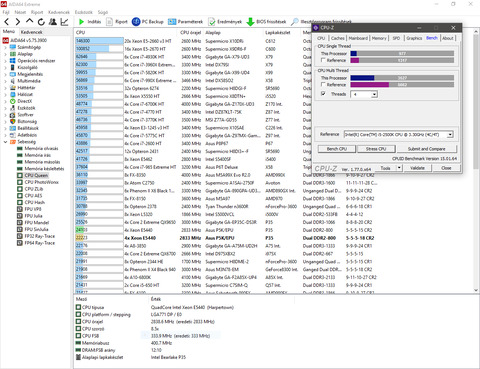
Task: Open the Fájl menu
Action: (x=6, y=12)
